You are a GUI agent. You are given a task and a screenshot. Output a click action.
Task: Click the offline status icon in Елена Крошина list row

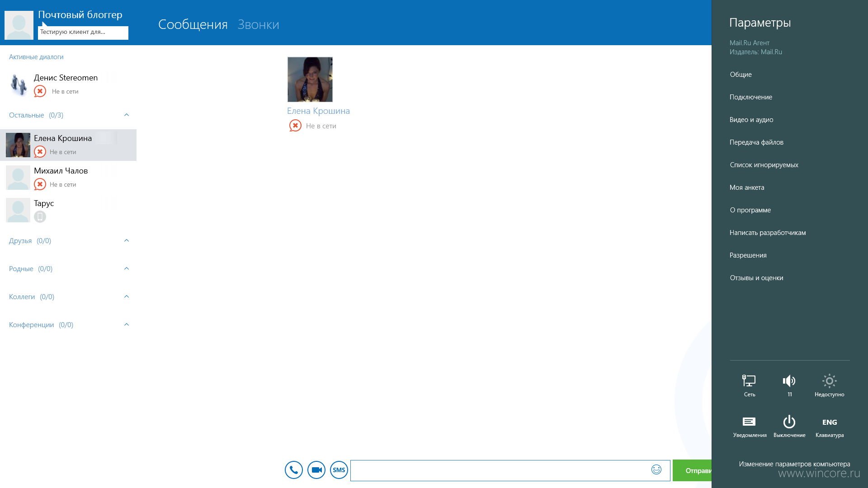(40, 152)
